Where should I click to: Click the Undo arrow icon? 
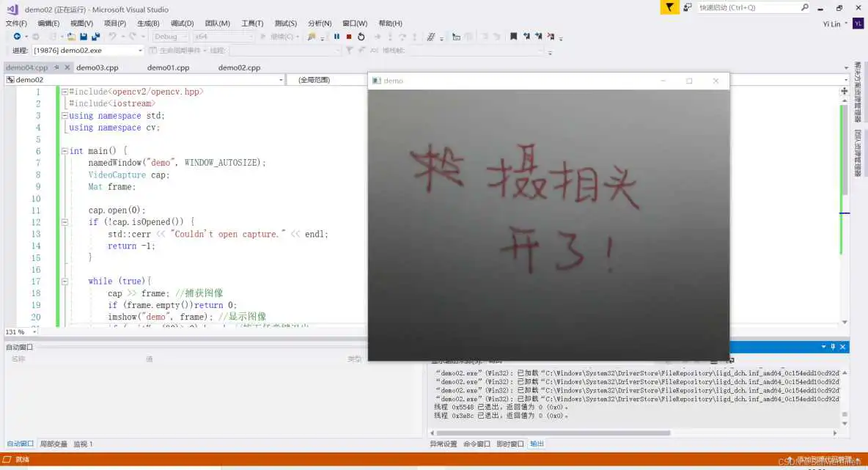[x=111, y=36]
